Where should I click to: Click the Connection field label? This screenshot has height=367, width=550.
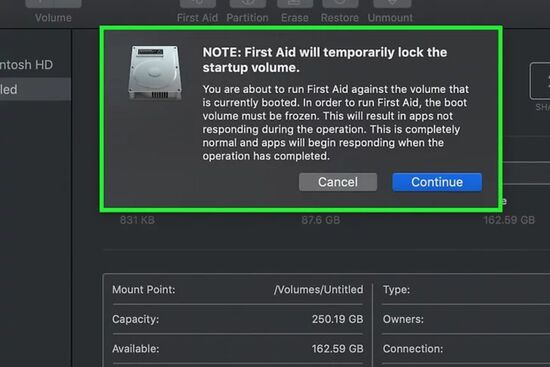pos(413,349)
